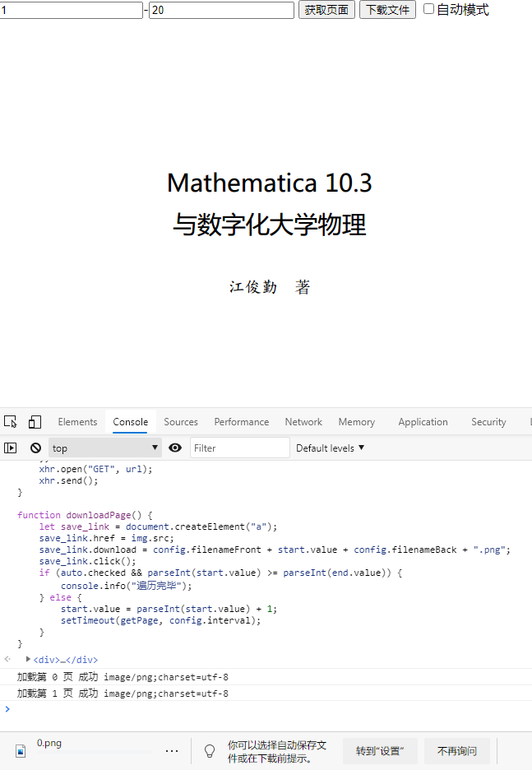Viewport: 532px width, 770px height.
Task: Open the 0.png download options menu (three dots)
Action: tap(172, 751)
